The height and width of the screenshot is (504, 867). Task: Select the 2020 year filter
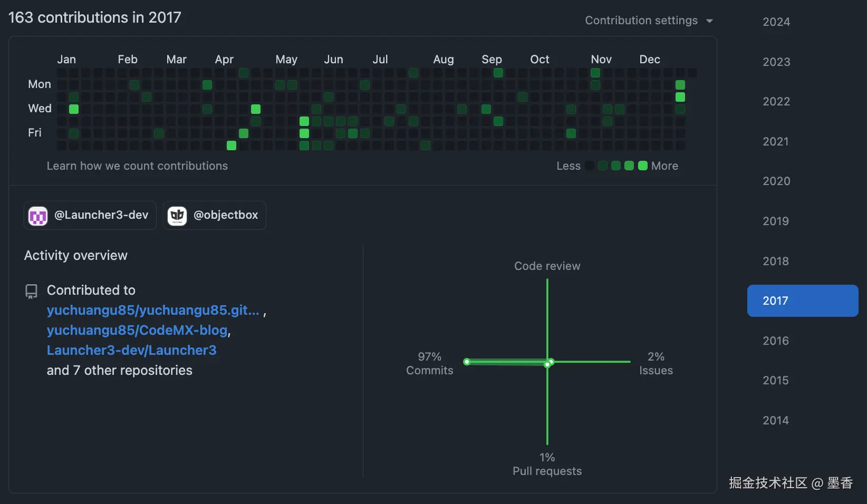pos(775,181)
